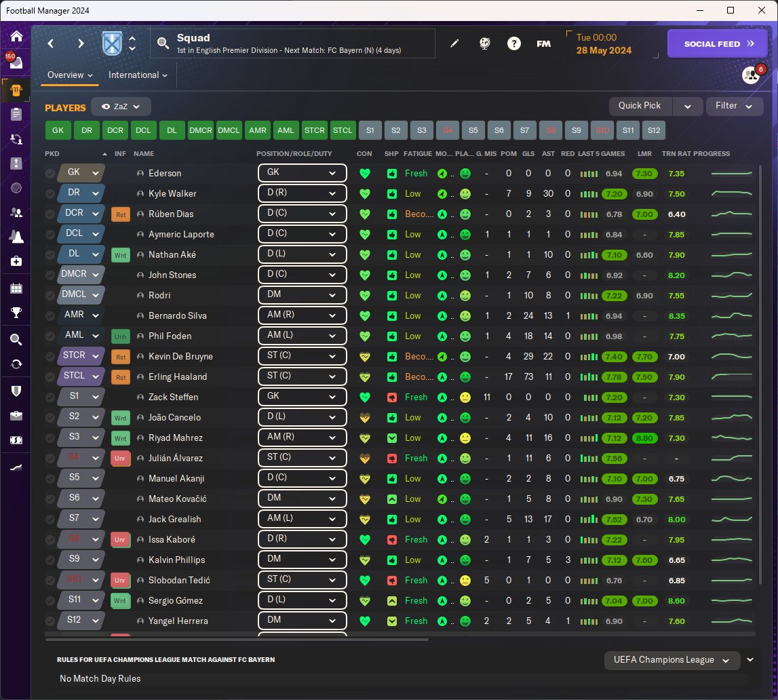Image resolution: width=778 pixels, height=700 pixels.
Task: Toggle the pick circle for Jack Grealish
Action: pos(50,520)
